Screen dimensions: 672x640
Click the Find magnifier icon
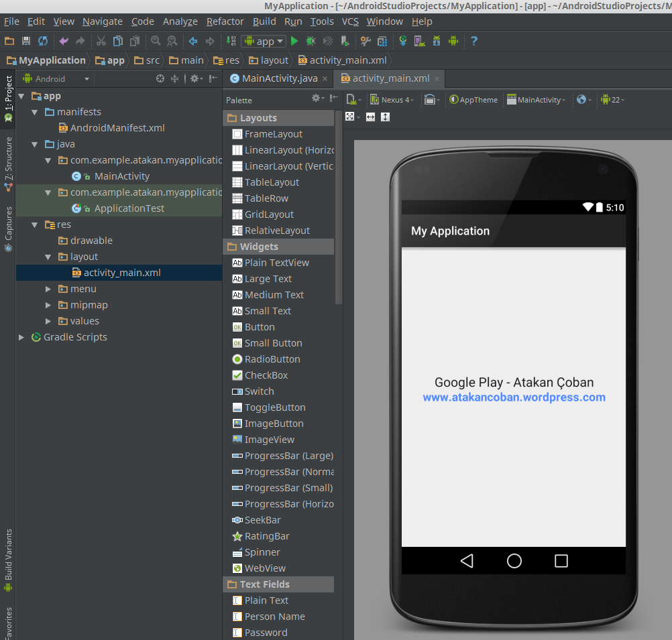pyautogui.click(x=156, y=41)
